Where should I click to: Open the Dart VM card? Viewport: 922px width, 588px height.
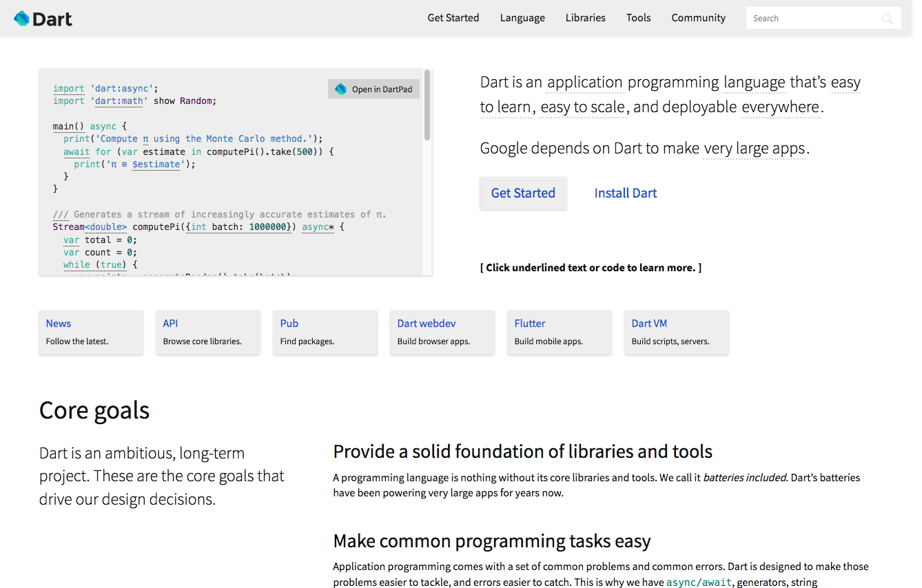(677, 333)
